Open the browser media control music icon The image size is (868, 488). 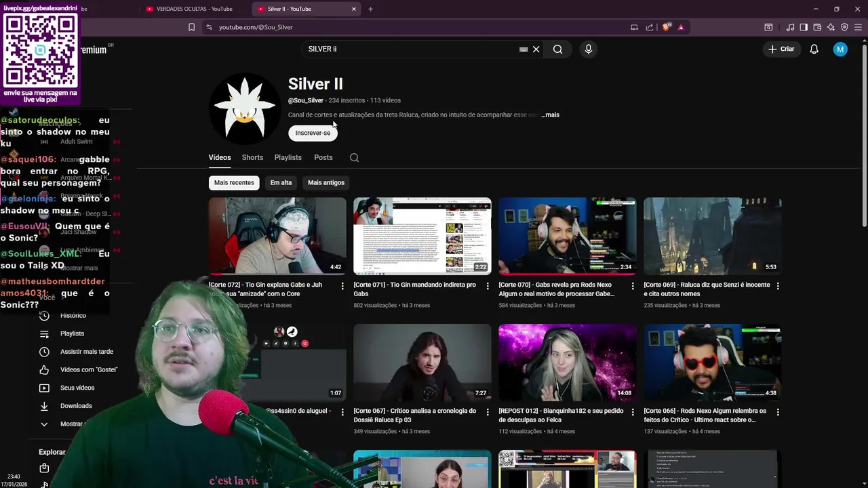tap(790, 27)
